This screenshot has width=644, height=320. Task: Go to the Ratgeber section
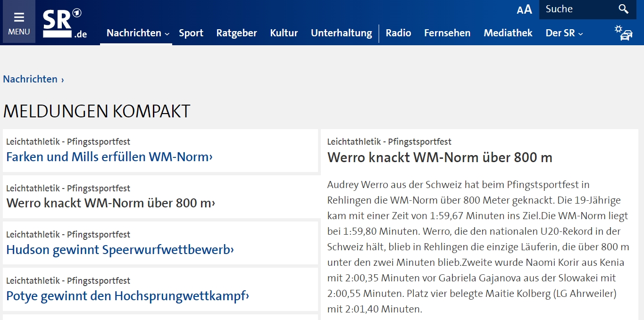point(236,33)
